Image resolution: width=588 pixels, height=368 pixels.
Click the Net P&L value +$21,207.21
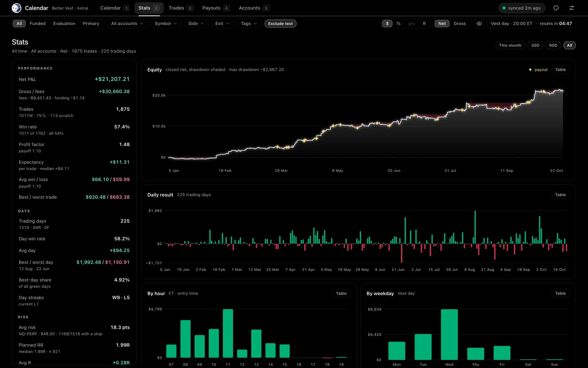[x=112, y=79]
